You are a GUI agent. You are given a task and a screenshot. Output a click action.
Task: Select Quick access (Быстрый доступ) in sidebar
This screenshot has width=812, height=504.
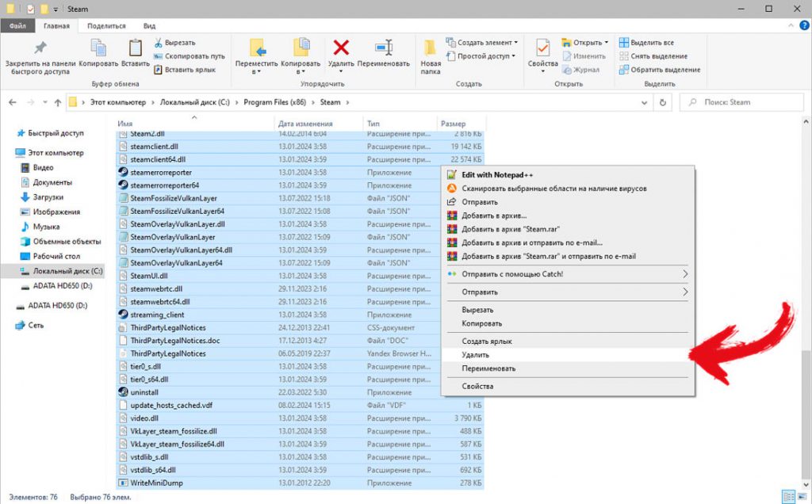(x=56, y=133)
